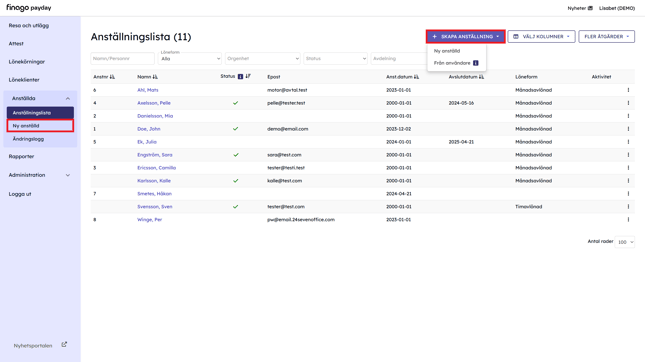Open employee Axelsson, Pelle
Viewport: 645px width, 362px height.
click(x=154, y=103)
